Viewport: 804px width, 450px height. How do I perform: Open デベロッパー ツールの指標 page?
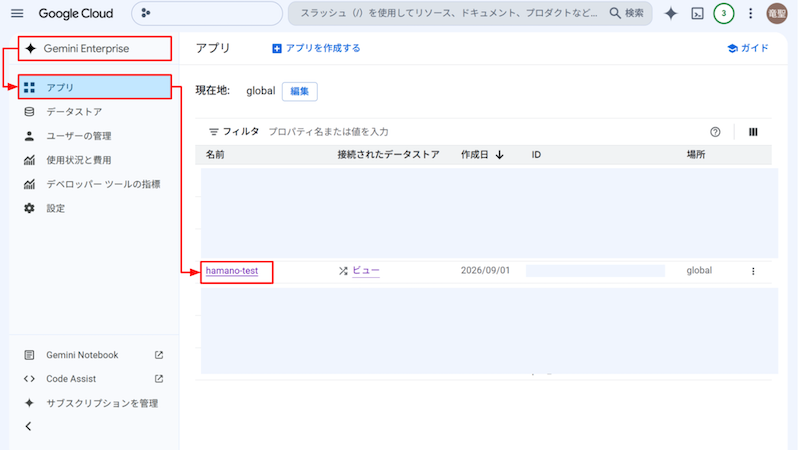point(103,184)
